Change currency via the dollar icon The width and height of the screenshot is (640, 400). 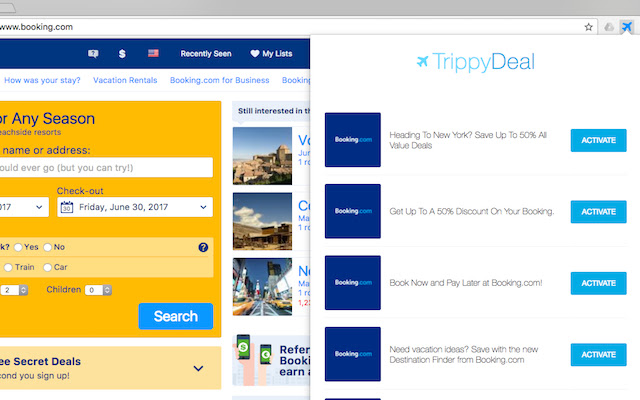(122, 53)
